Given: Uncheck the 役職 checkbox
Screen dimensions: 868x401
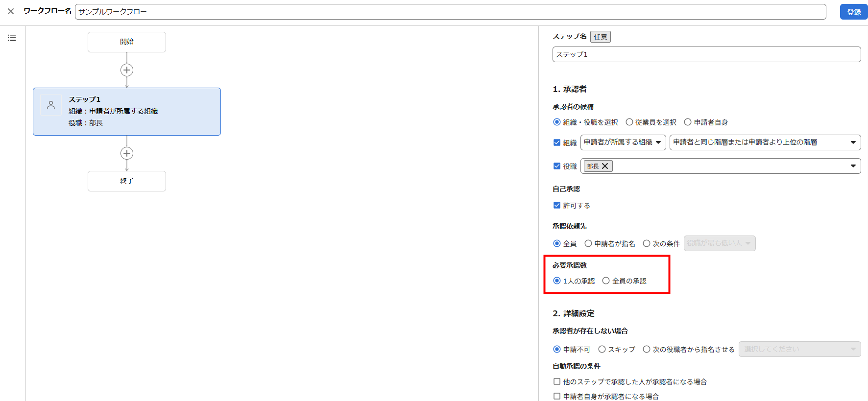Looking at the screenshot, I should [557, 166].
